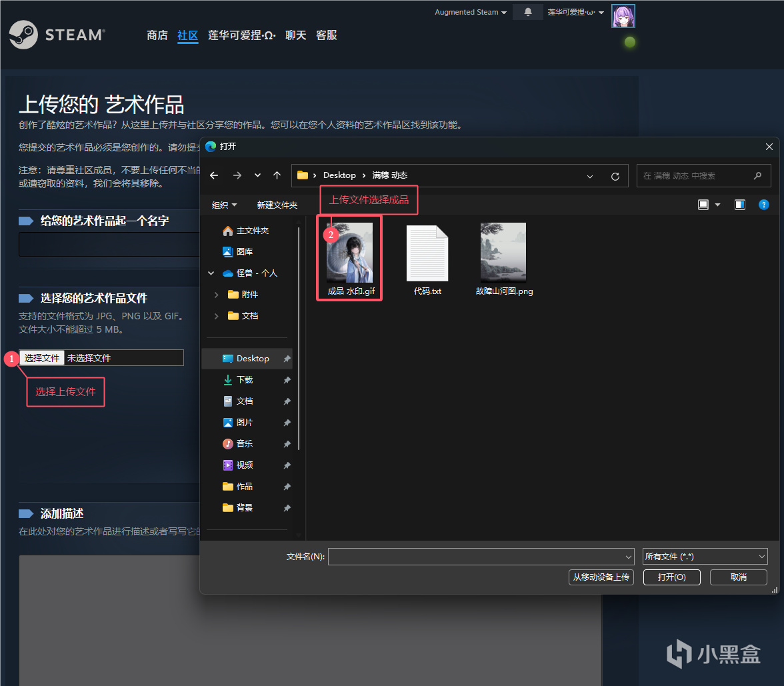The height and width of the screenshot is (686, 784).
Task: Select 视频 in the navigation pane
Action: pos(238,465)
